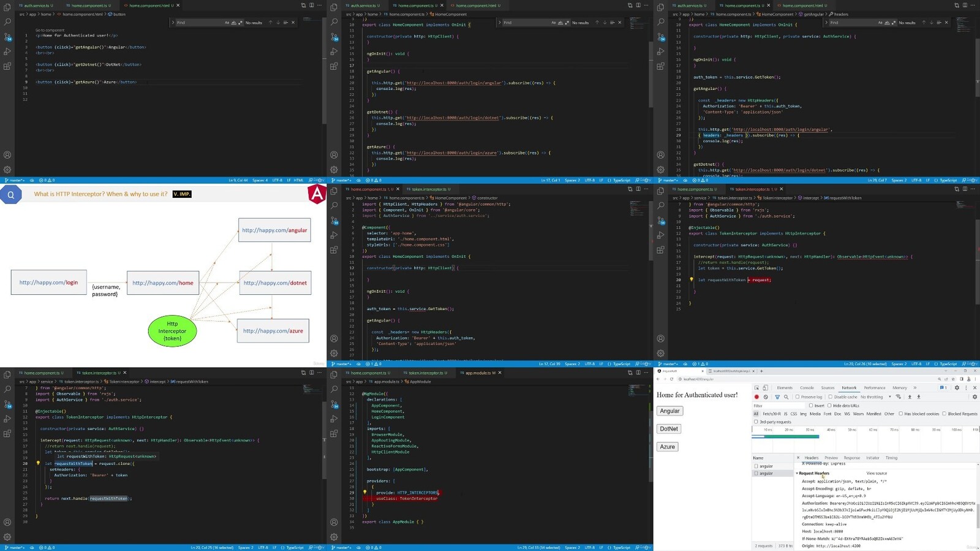Click the export HAR download arrow icon
The height and width of the screenshot is (551, 980).
coord(919,397)
